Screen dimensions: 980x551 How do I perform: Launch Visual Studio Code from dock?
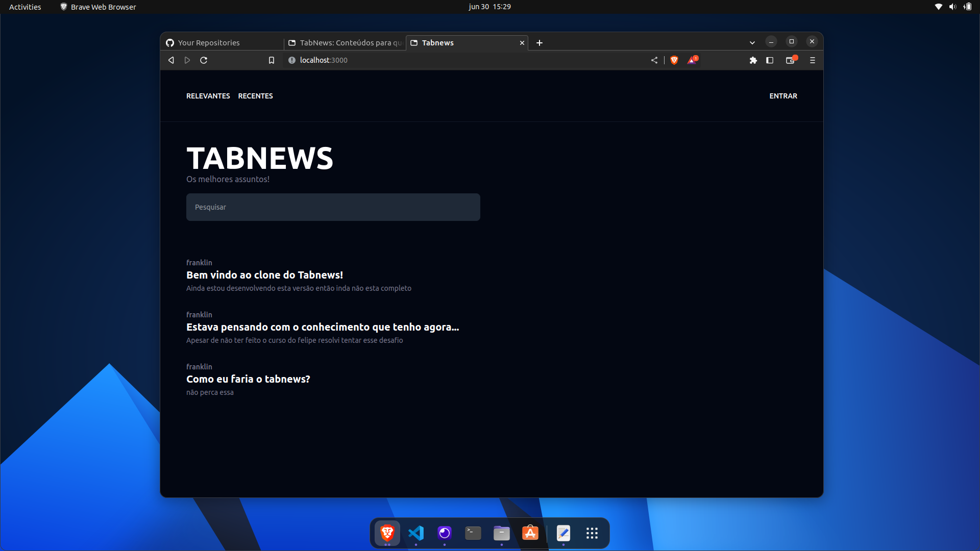416,533
